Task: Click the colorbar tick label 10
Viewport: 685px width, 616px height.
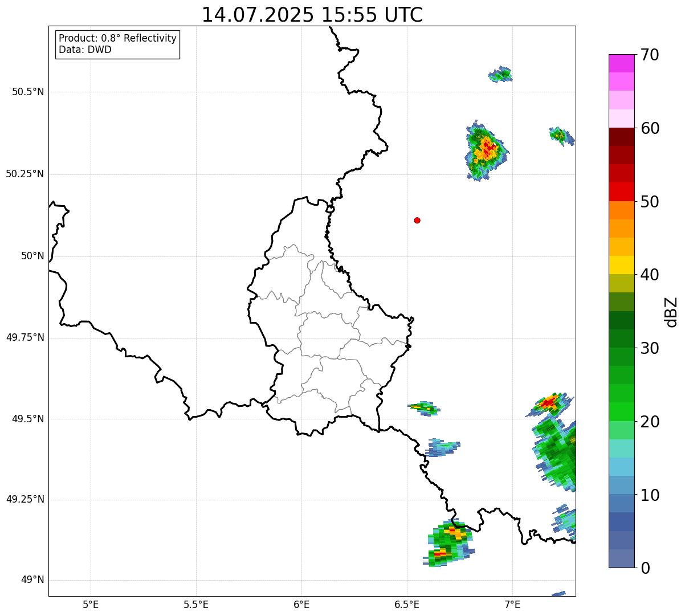Action: pos(650,495)
